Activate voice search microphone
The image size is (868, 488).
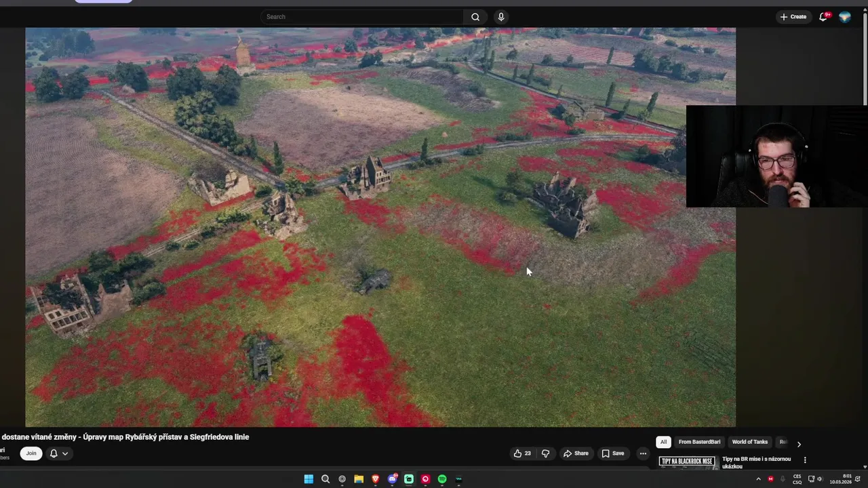pyautogui.click(x=501, y=17)
